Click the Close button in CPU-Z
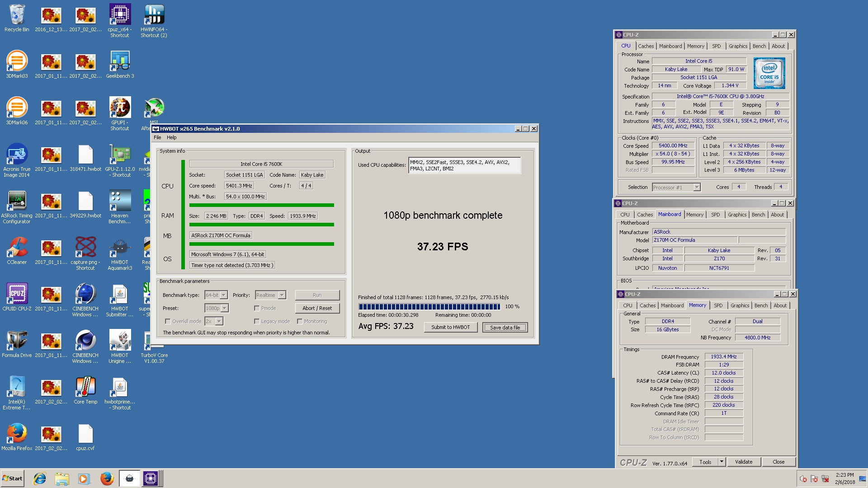 pyautogui.click(x=778, y=462)
